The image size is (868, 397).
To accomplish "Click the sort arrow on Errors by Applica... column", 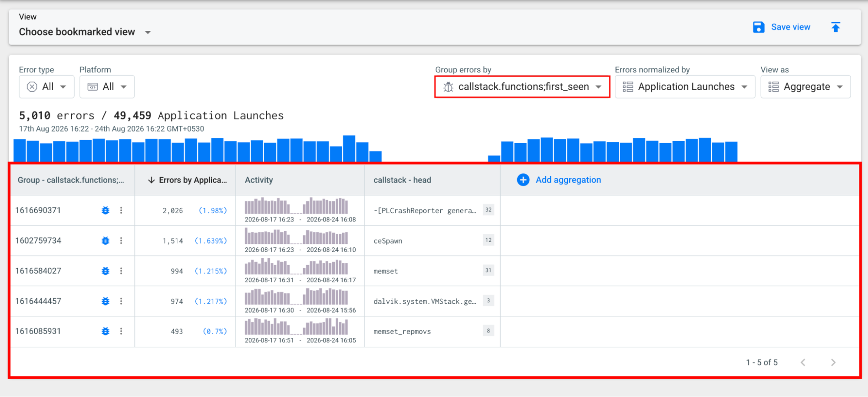I will (x=151, y=180).
